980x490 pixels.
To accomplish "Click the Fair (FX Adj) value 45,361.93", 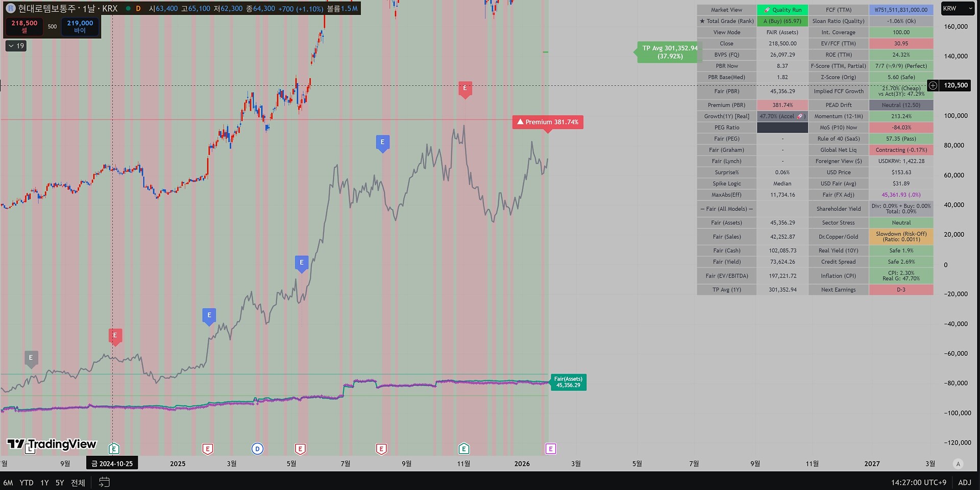I will pos(901,195).
